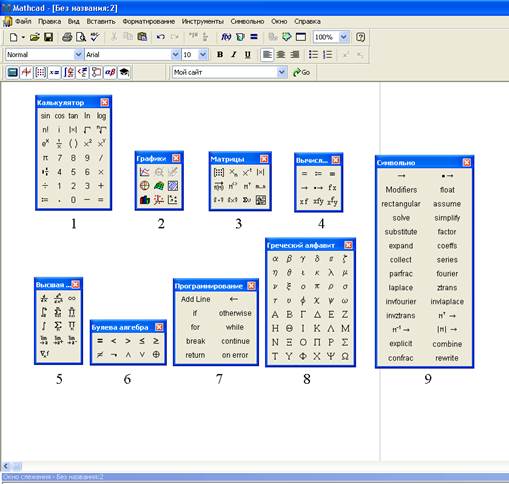This screenshot has height=484, width=509.
Task: Open the Help question-mark icon
Action: [360, 37]
